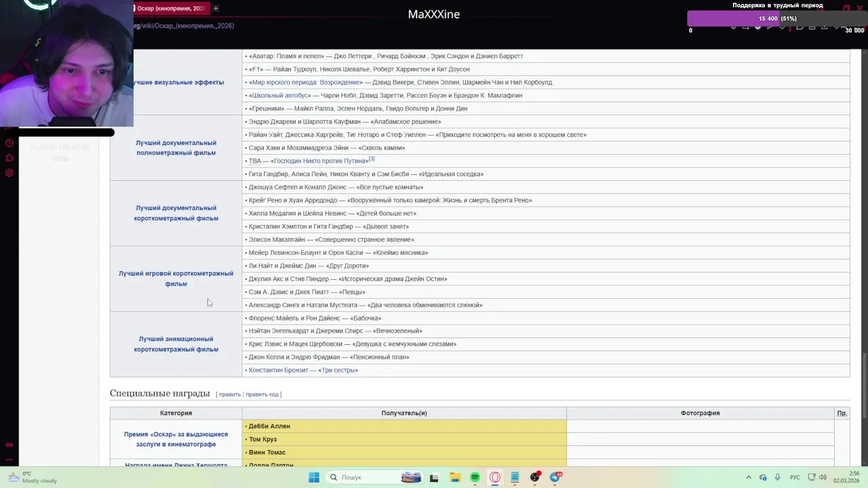
Task: Select the Винн Томас recipient row
Action: [404, 452]
